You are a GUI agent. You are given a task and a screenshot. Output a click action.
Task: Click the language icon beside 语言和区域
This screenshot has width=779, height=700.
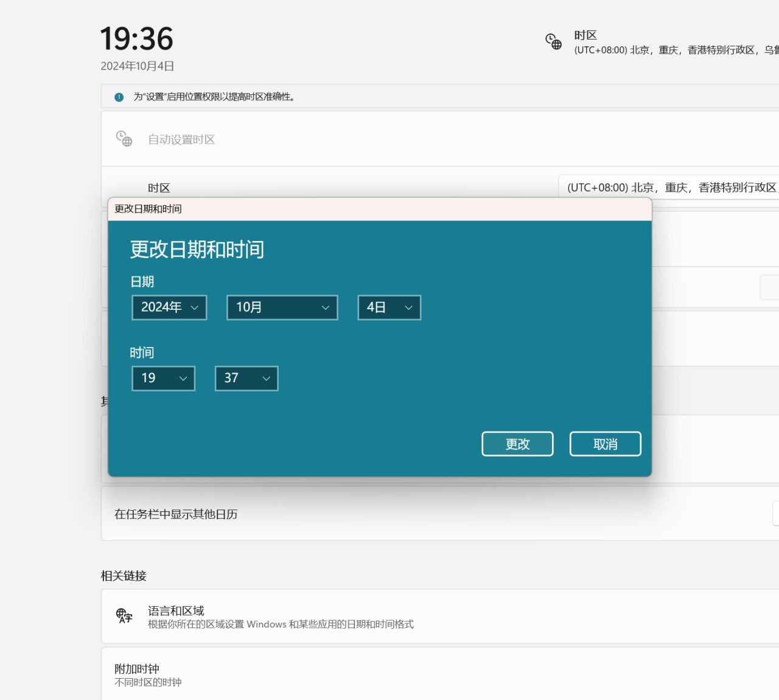[124, 616]
